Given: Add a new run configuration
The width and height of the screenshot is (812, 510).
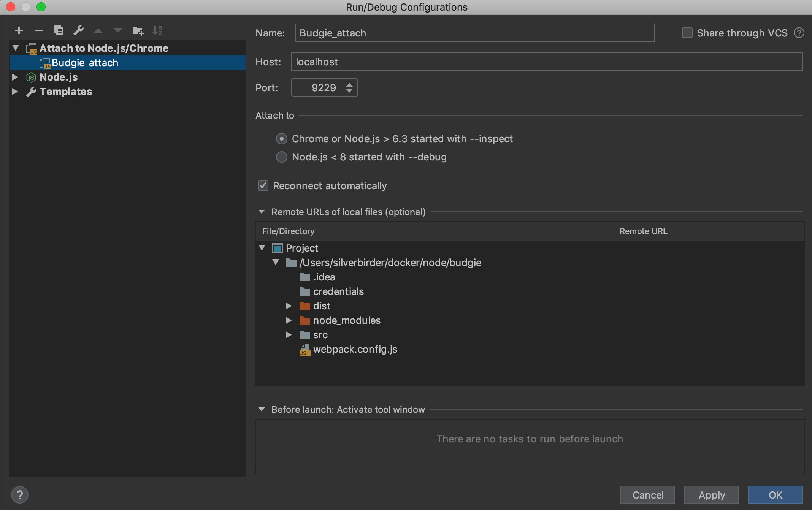Looking at the screenshot, I should [x=19, y=30].
